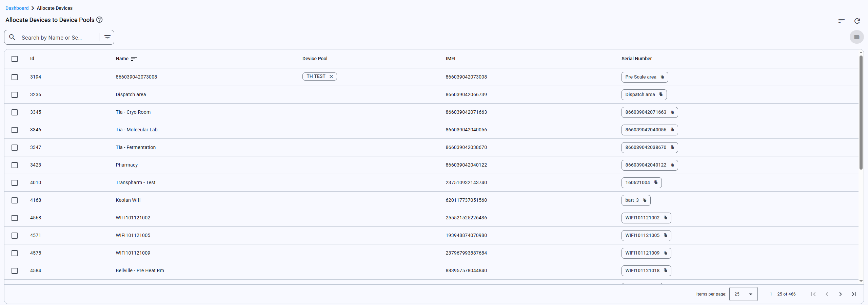
Task: Remove TH TEST device pool chip
Action: coord(331,77)
